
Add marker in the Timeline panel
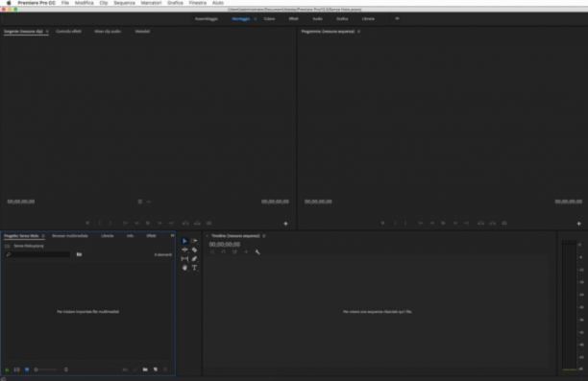pyautogui.click(x=246, y=252)
